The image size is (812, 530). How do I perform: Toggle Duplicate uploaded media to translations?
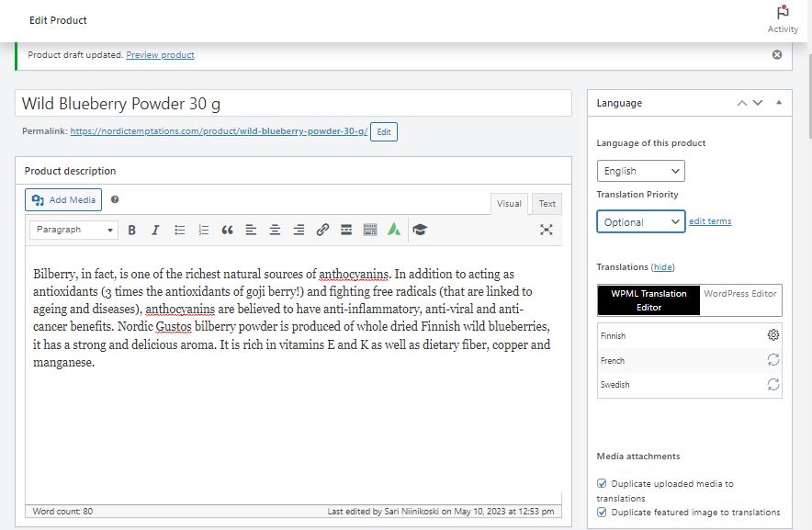pyautogui.click(x=602, y=483)
